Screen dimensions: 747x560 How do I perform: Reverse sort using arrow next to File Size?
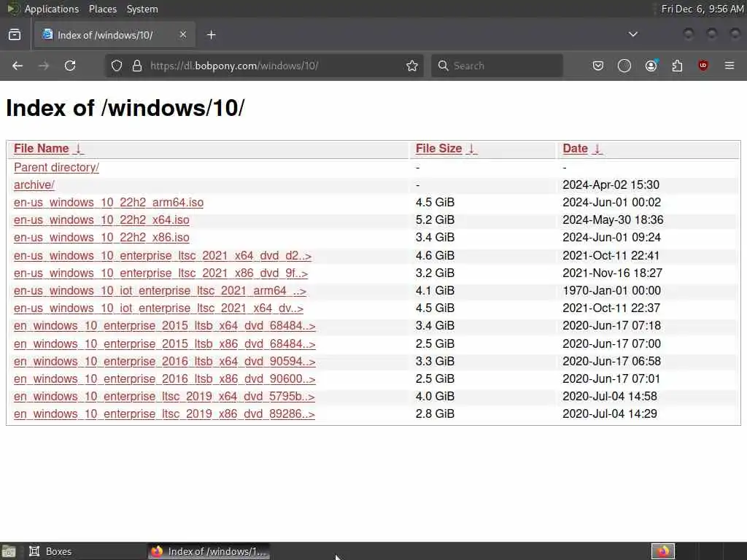coord(471,149)
